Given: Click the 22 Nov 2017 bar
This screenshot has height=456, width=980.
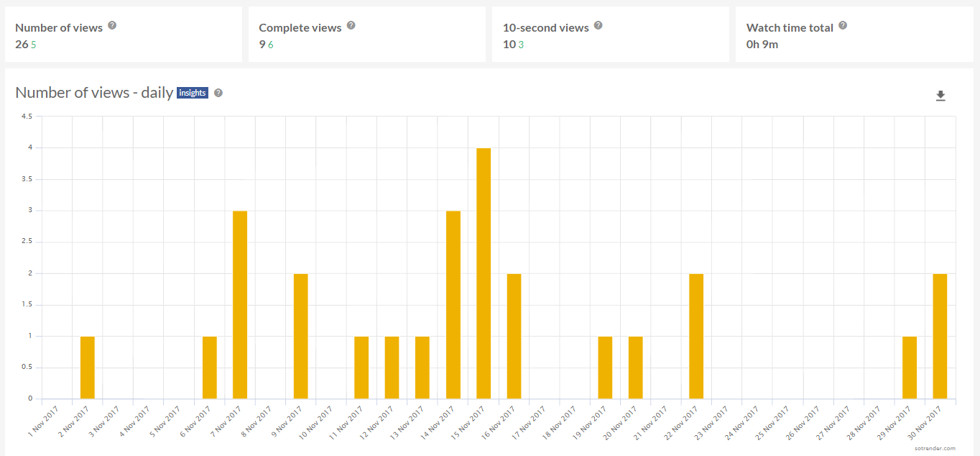Looking at the screenshot, I should pos(696,336).
